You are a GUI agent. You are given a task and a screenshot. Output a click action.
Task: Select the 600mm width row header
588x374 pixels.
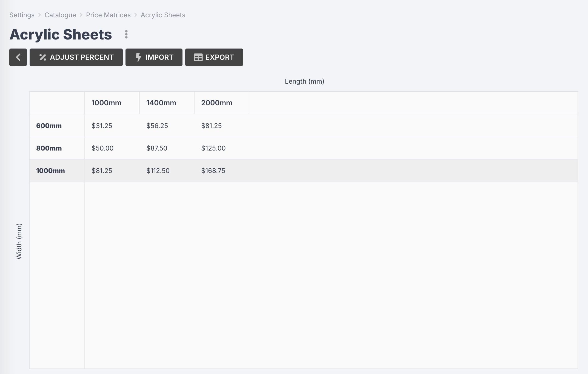coord(49,126)
